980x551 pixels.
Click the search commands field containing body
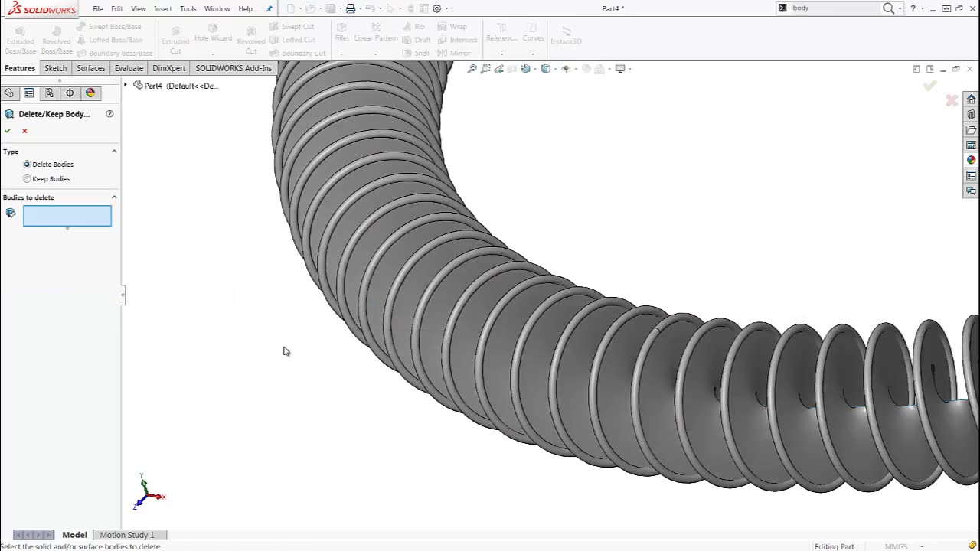[835, 8]
